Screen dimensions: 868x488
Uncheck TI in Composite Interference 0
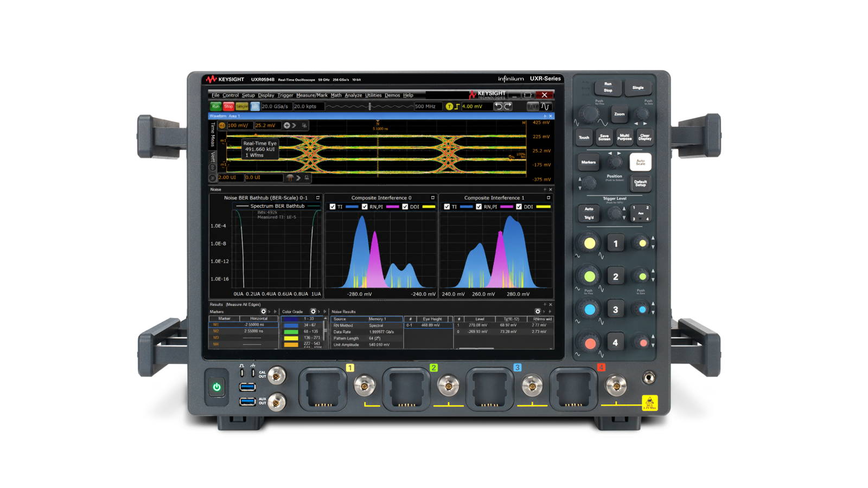[x=333, y=207]
